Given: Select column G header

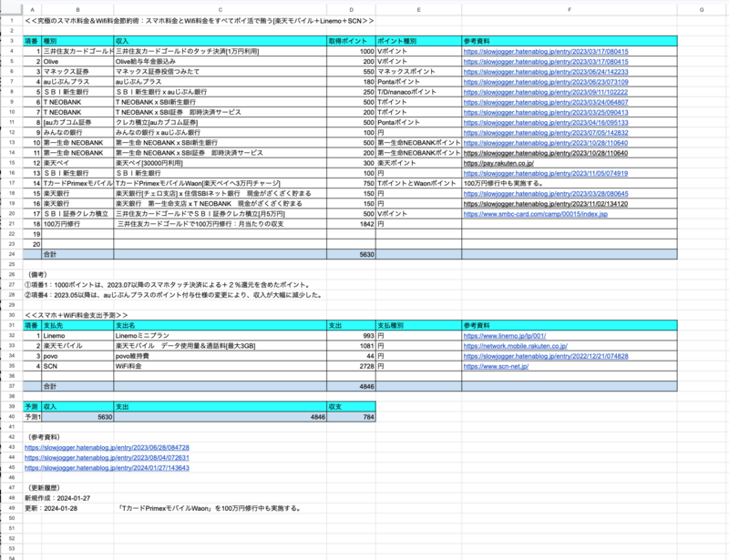Looking at the screenshot, I should point(702,10).
